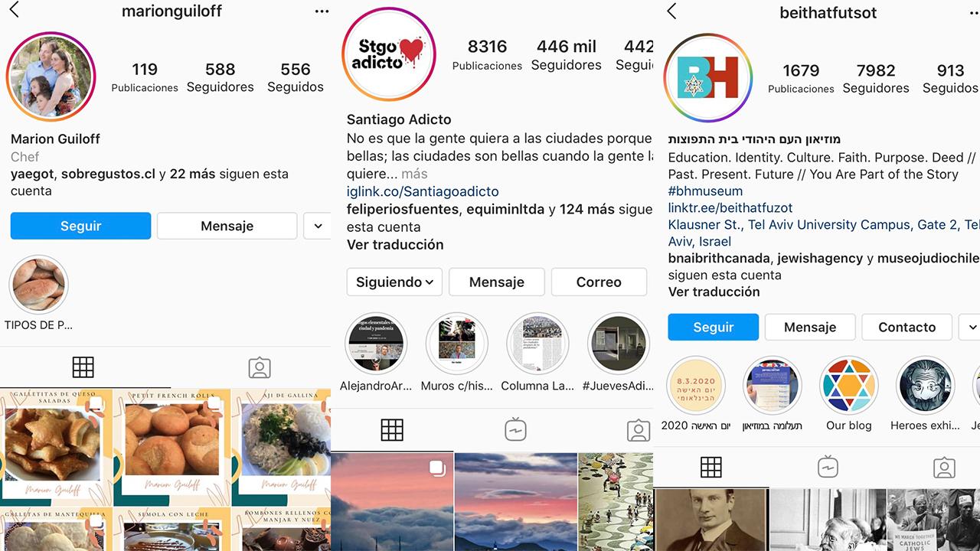
Task: Open the iglink.co/Santiagoadicto link
Action: pos(423,191)
